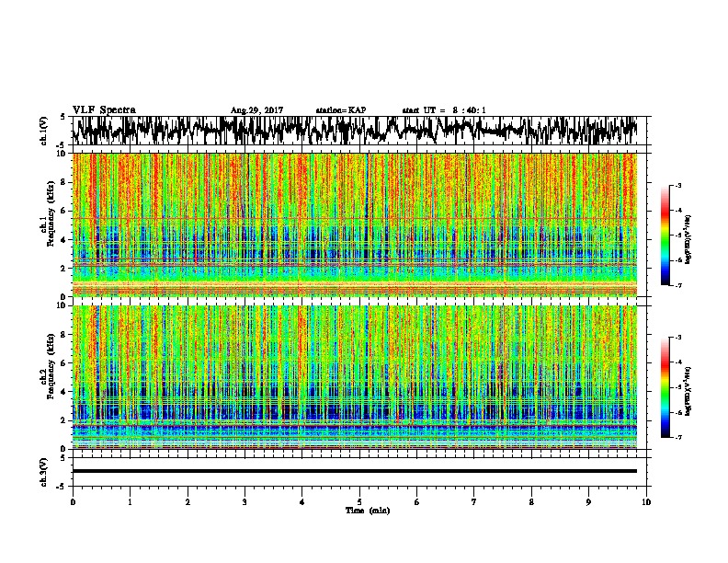Click the "-3" label on ch.1 colorbar
Image resolution: width=728 pixels, height=563 pixels.
point(677,185)
